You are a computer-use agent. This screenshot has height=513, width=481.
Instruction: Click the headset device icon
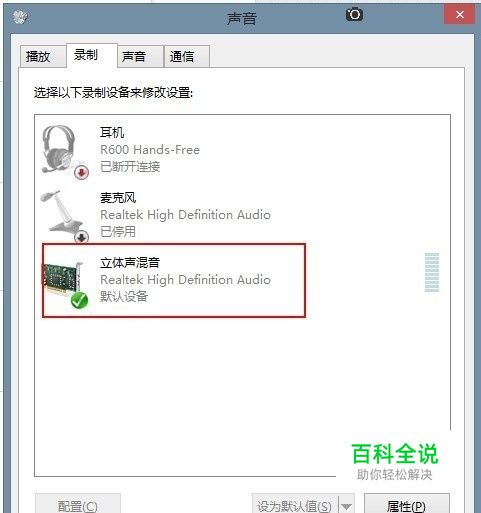(59, 149)
